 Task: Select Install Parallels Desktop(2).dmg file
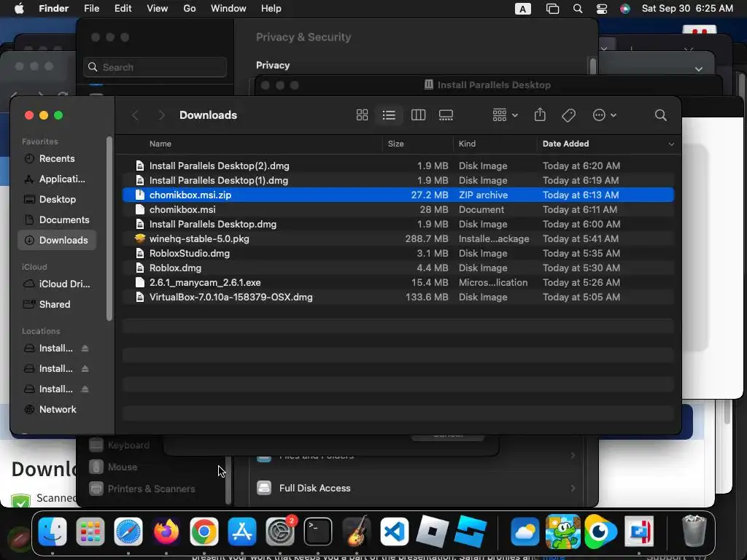pos(398,166)
